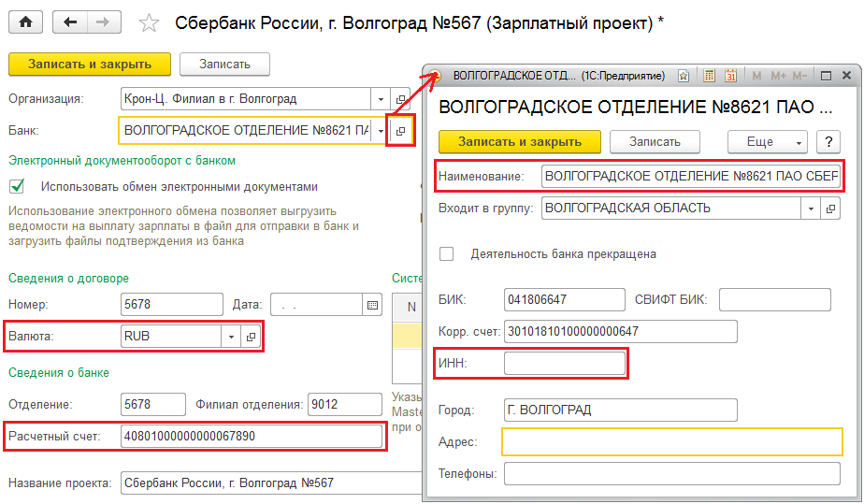Click the Адрес field

click(x=672, y=441)
